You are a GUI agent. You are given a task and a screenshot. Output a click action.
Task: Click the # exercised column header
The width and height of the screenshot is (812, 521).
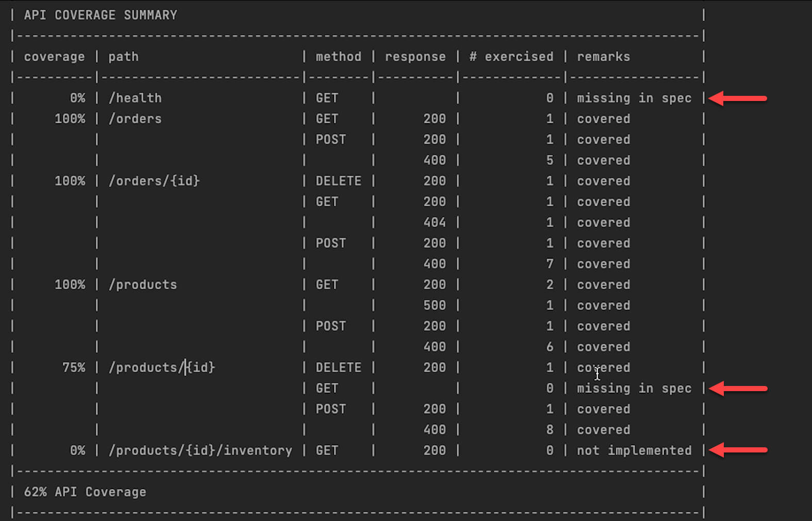click(511, 57)
